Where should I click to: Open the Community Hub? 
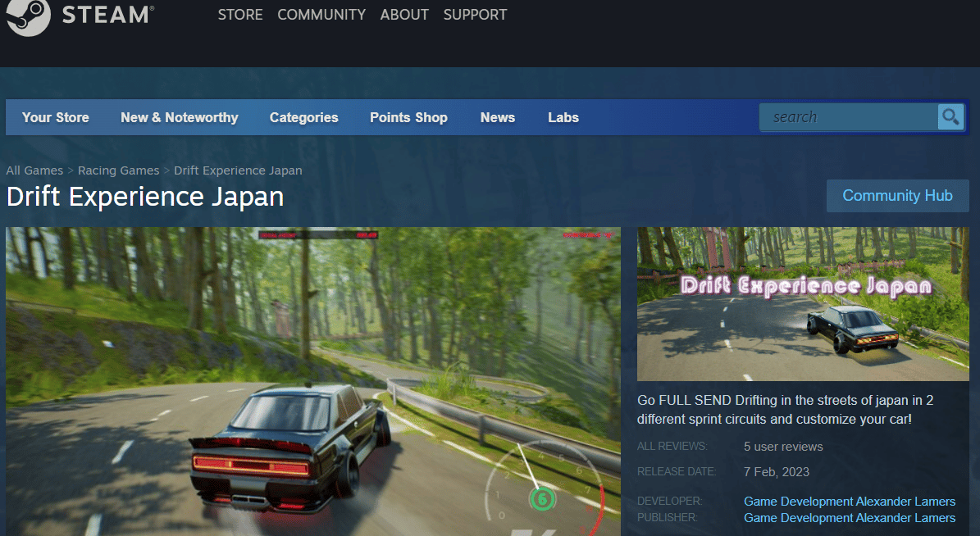point(897,195)
